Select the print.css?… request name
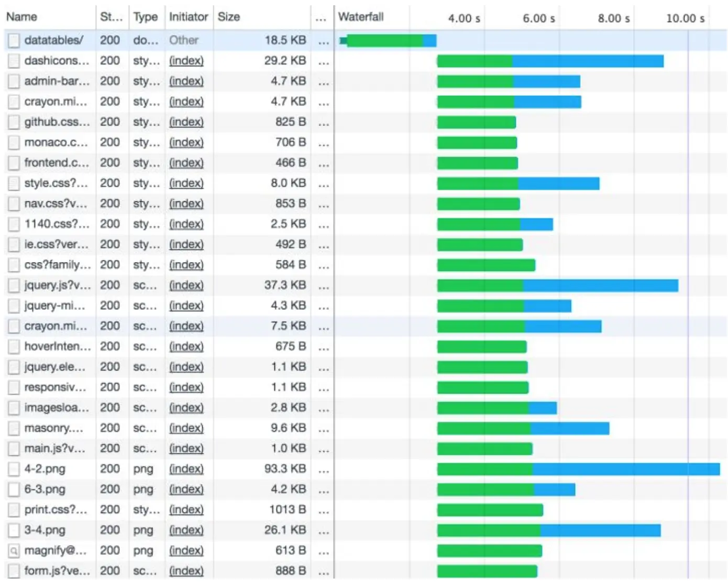Screen dimensions: 728x588 tap(56, 509)
